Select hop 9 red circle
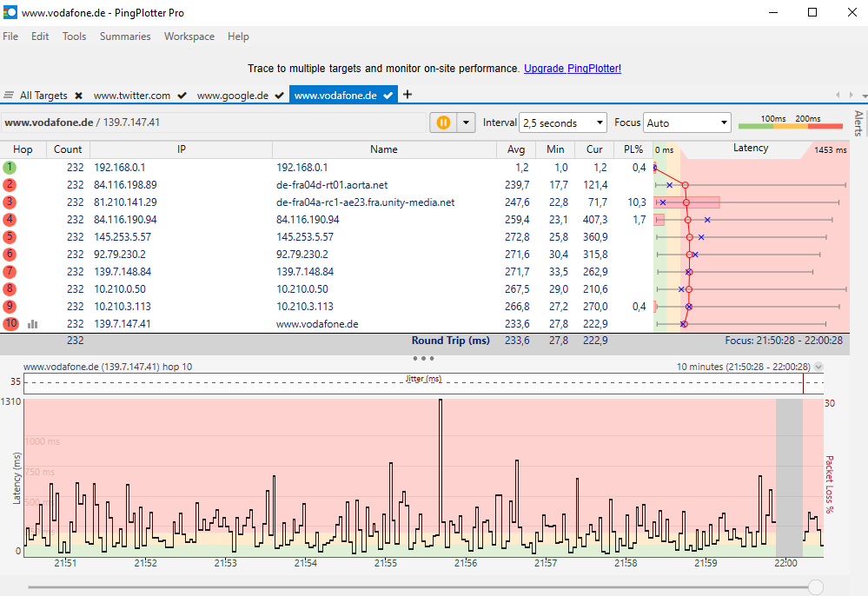Image resolution: width=868 pixels, height=596 pixels. coord(10,306)
